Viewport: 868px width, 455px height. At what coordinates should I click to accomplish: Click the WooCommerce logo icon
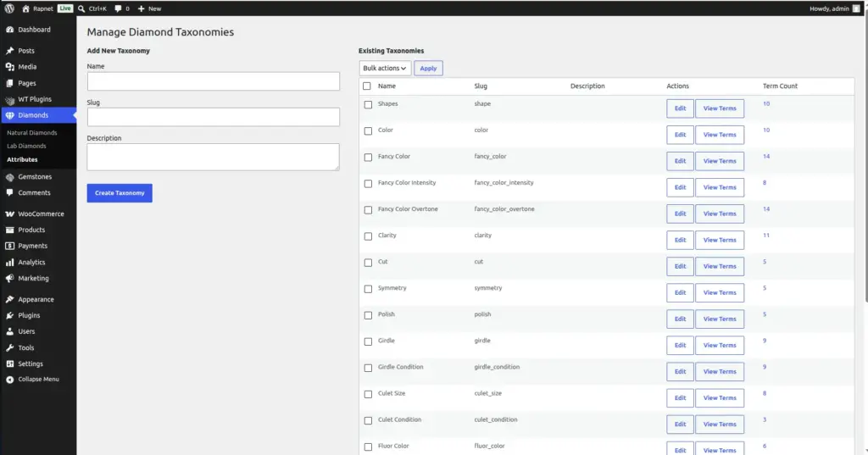9,214
